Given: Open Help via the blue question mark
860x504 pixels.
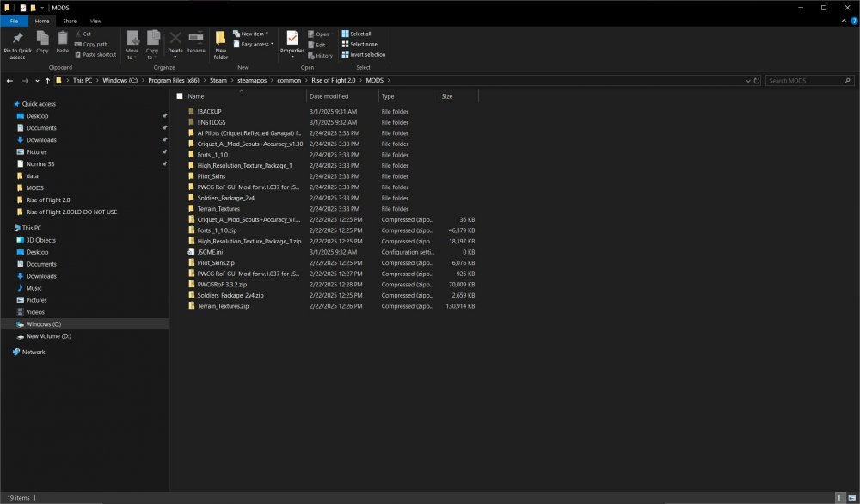Looking at the screenshot, I should click(852, 21).
